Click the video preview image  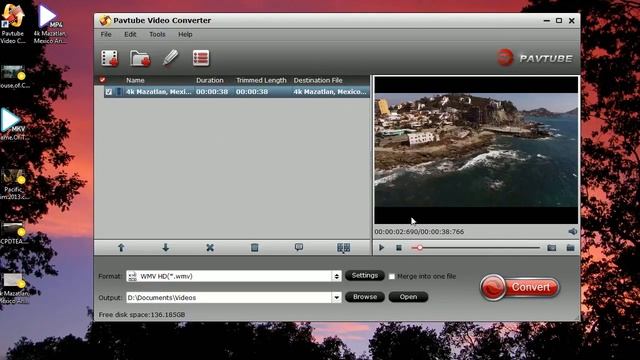pyautogui.click(x=476, y=150)
